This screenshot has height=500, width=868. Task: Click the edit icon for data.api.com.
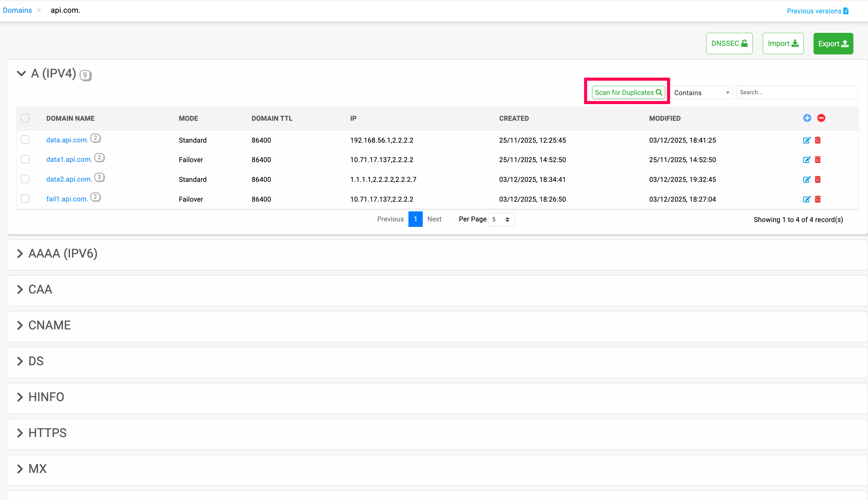(x=806, y=140)
